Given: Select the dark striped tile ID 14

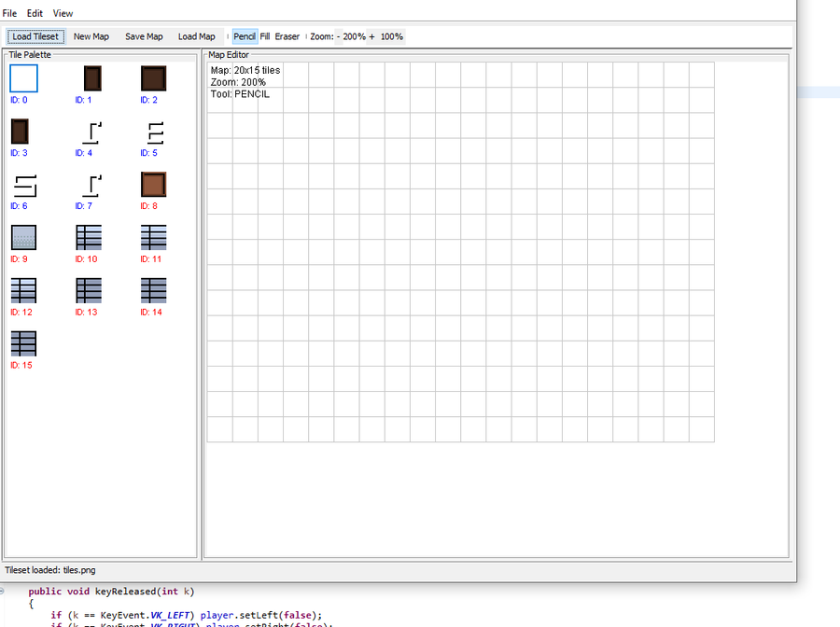Looking at the screenshot, I should (154, 290).
